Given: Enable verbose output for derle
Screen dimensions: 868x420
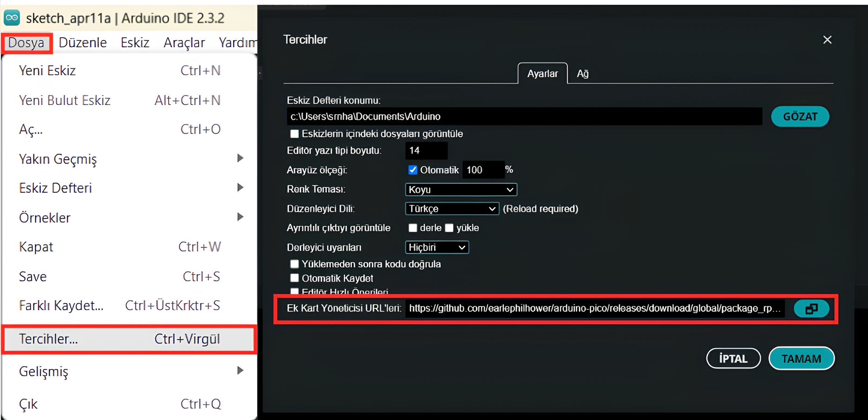Looking at the screenshot, I should click(413, 228).
